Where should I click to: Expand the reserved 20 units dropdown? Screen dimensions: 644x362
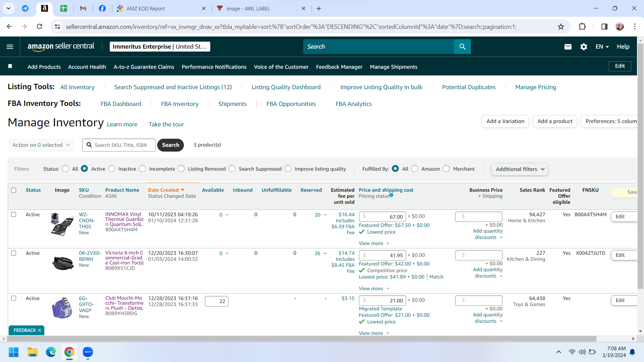321,215
